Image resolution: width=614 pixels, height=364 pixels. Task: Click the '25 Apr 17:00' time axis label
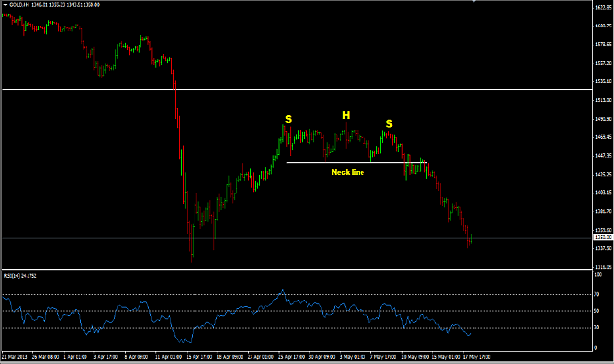coord(292,357)
